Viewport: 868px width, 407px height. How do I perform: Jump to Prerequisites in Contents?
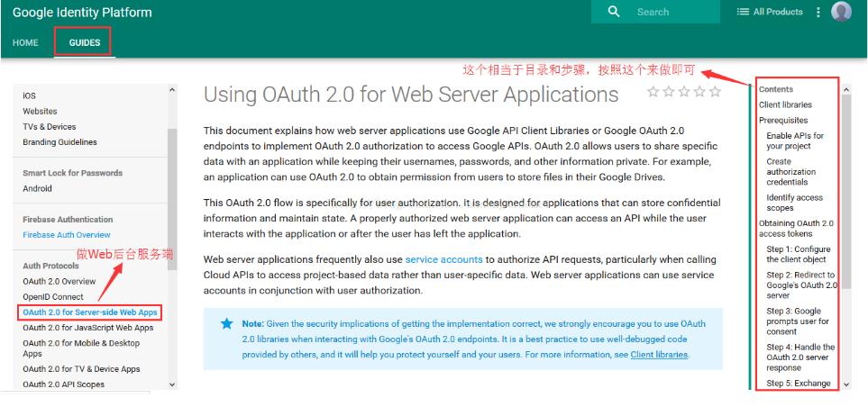coord(783,120)
